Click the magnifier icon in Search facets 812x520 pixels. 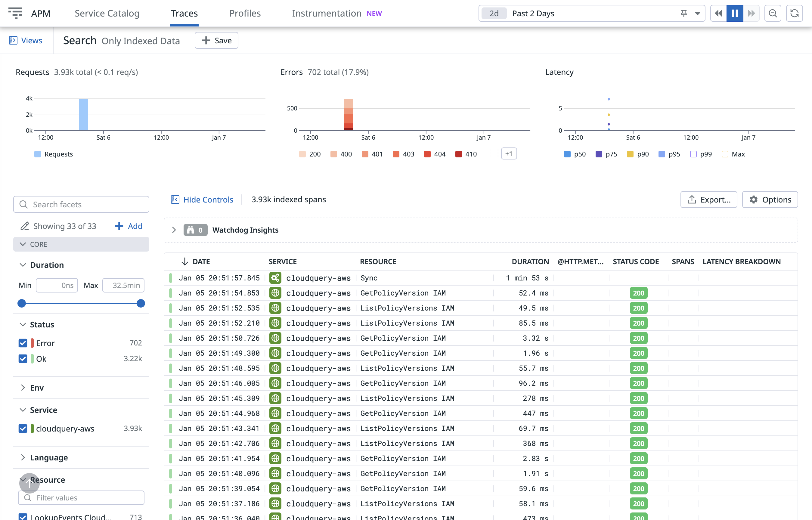pos(23,204)
